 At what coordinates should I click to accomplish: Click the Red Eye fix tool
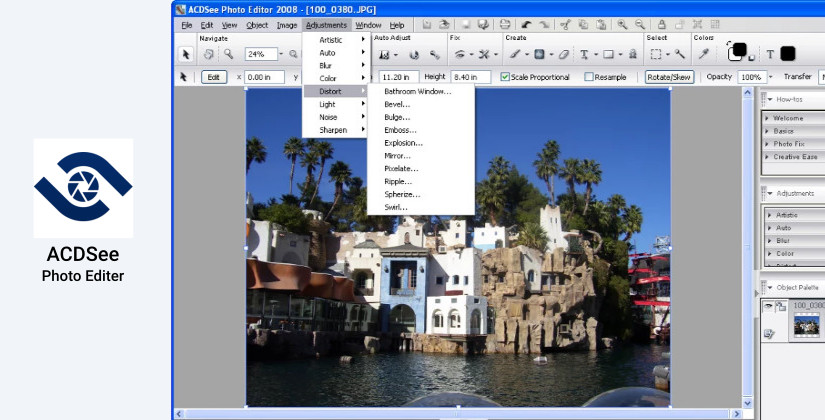[458, 54]
